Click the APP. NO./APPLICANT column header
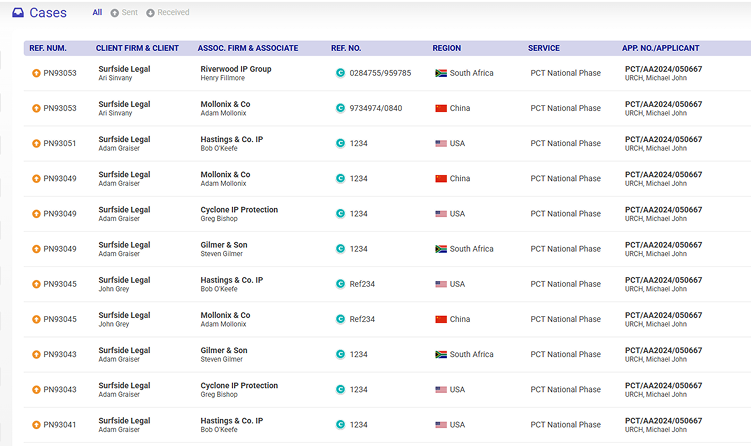Screen dimensions: 751x446 [660, 48]
